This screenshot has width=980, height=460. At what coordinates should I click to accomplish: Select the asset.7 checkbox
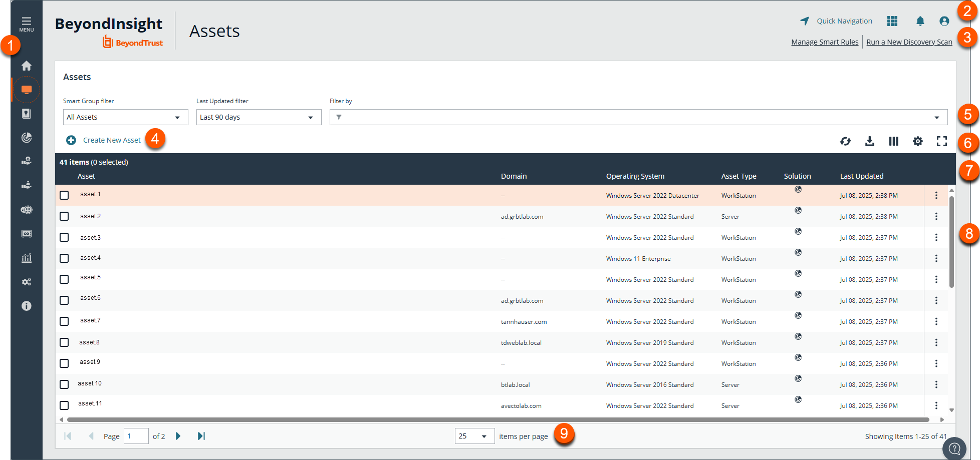(64, 321)
